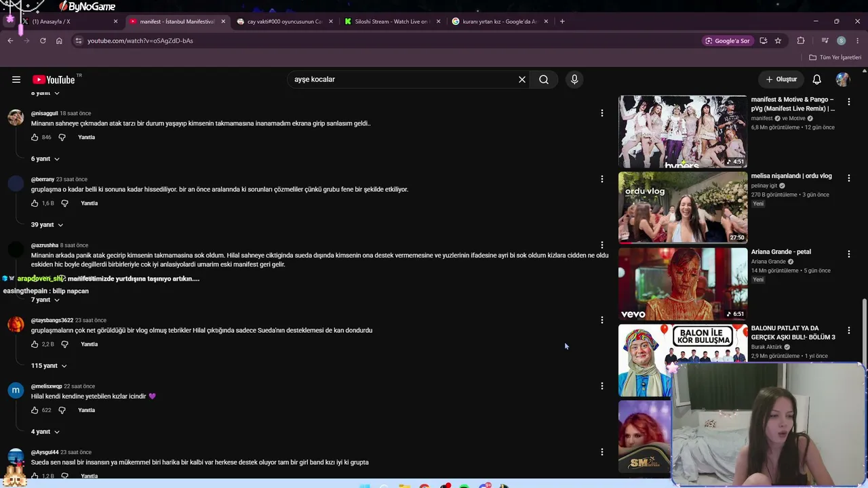Switch to the Anasayfa / X tab
Screen dimensions: 868x488
tap(68, 22)
